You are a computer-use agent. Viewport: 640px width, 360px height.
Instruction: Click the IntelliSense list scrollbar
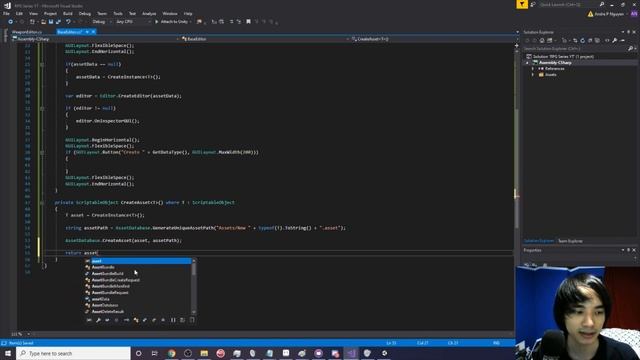193,286
